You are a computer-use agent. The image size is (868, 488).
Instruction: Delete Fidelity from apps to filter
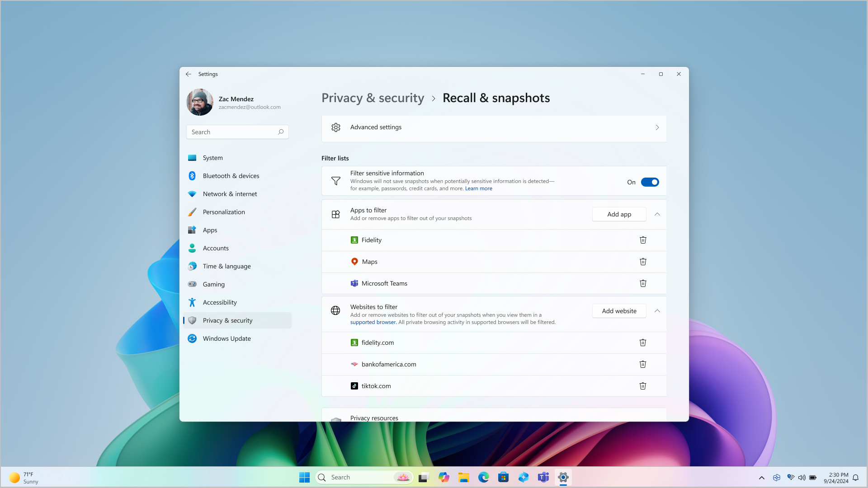click(x=643, y=239)
